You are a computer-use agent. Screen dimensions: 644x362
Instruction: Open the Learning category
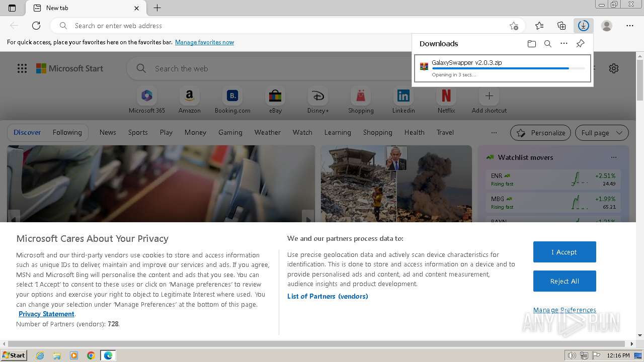(338, 132)
